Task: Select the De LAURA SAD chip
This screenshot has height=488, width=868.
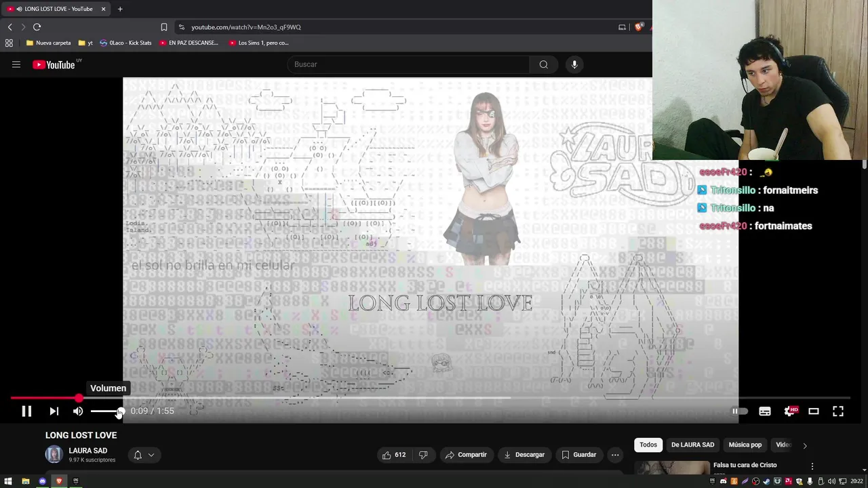Action: pos(692,445)
